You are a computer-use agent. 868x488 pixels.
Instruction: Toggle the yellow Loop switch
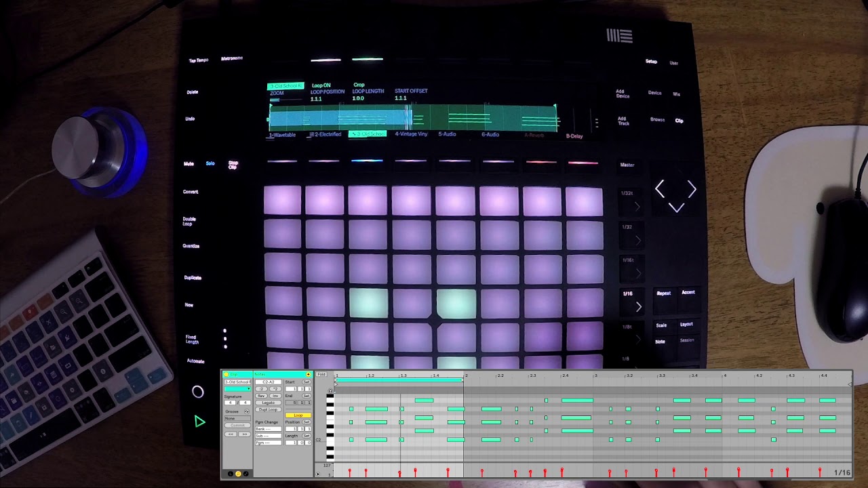298,415
